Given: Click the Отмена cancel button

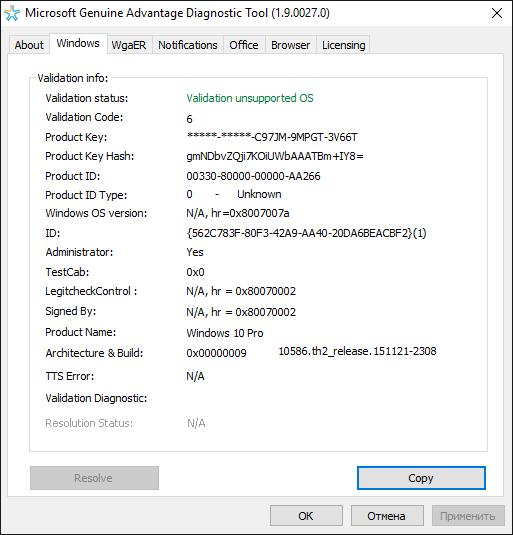Looking at the screenshot, I should (387, 516).
